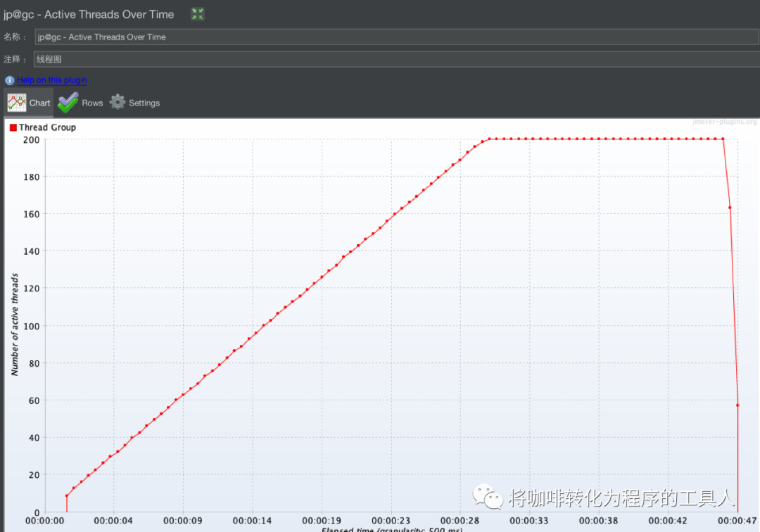Click the comment field containing 线程图

pos(396,59)
